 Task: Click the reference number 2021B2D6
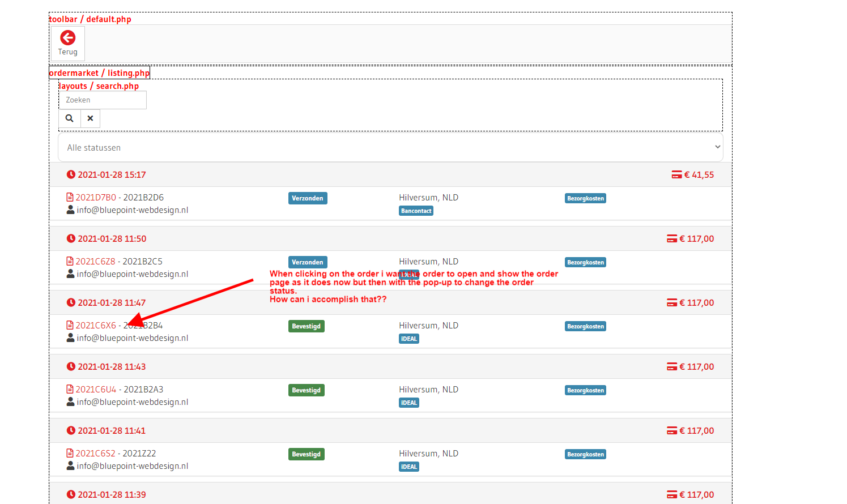143,197
